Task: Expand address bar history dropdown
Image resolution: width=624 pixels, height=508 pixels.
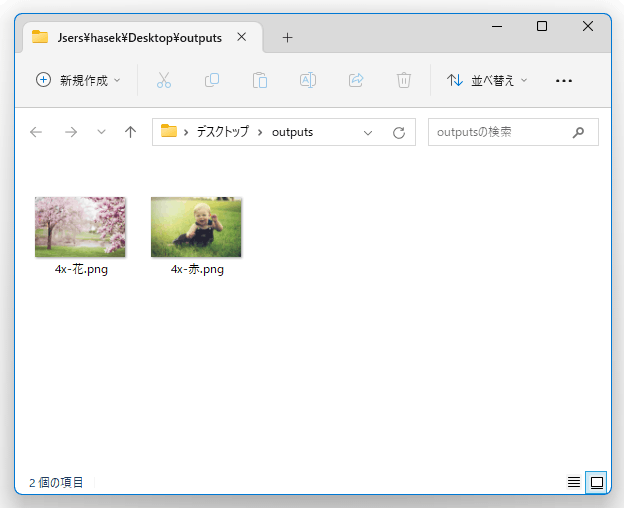Action: pos(368,132)
